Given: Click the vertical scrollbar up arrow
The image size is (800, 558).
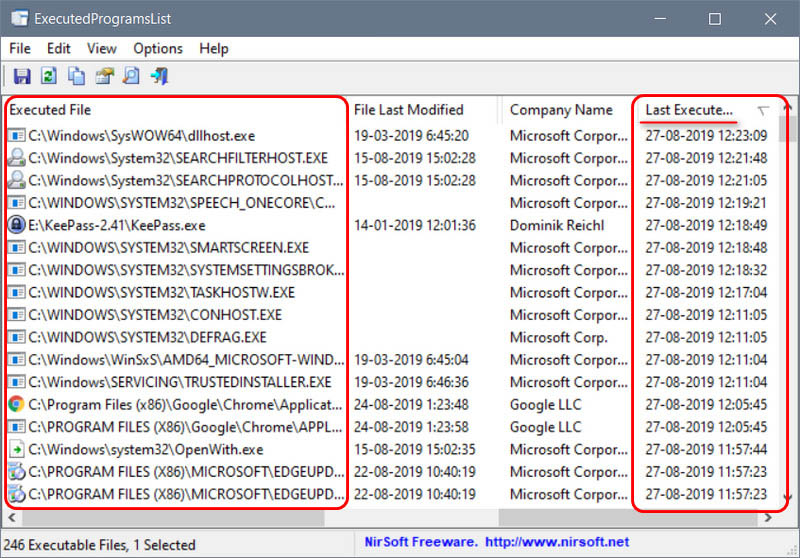Looking at the screenshot, I should coord(788,107).
